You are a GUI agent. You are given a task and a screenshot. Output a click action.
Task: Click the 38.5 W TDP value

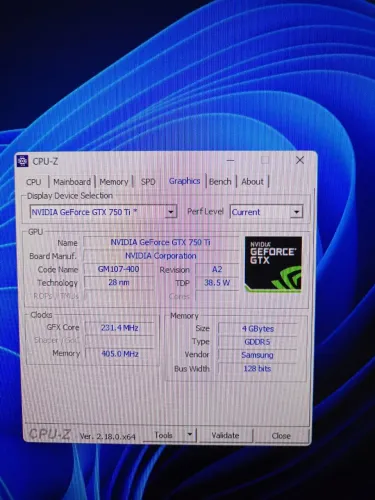pos(217,283)
